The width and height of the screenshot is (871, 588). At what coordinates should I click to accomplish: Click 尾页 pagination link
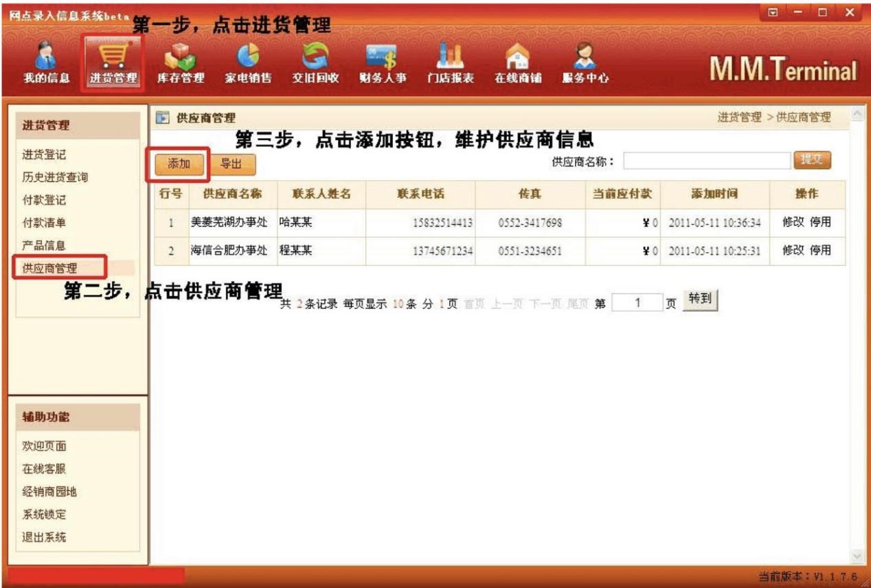coord(578,304)
